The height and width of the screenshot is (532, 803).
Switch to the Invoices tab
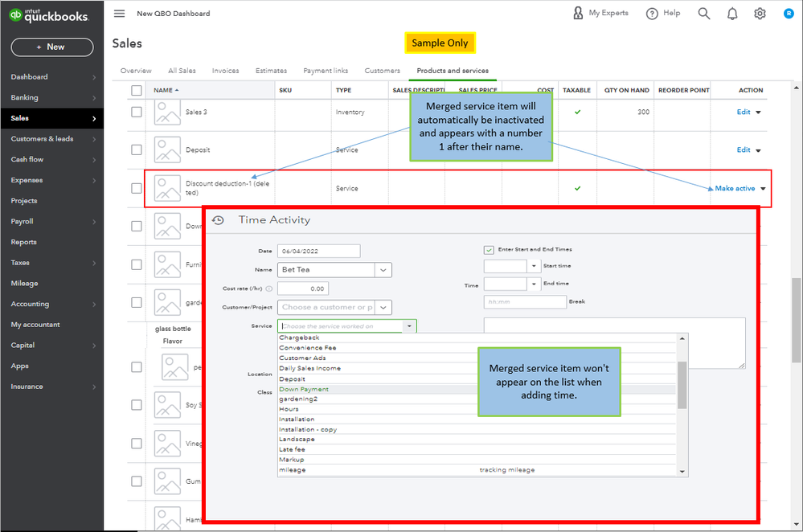point(225,71)
